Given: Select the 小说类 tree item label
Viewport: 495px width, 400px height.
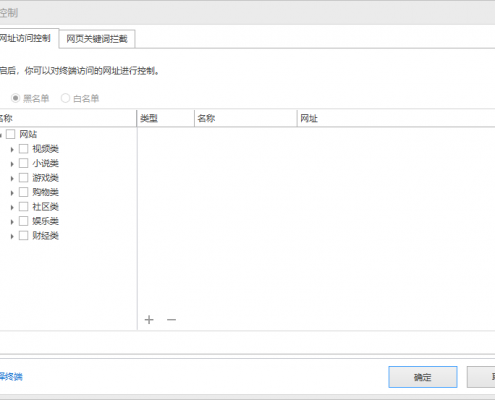Looking at the screenshot, I should coord(45,163).
